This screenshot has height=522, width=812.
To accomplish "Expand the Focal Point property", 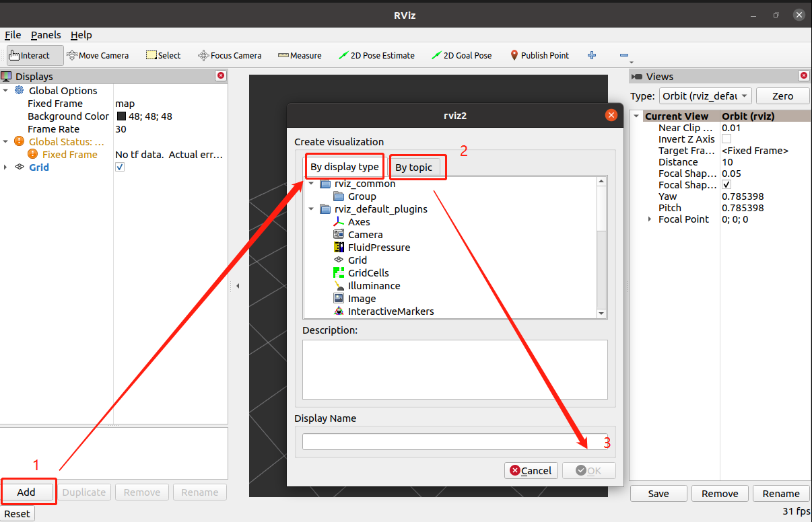I will (x=650, y=219).
